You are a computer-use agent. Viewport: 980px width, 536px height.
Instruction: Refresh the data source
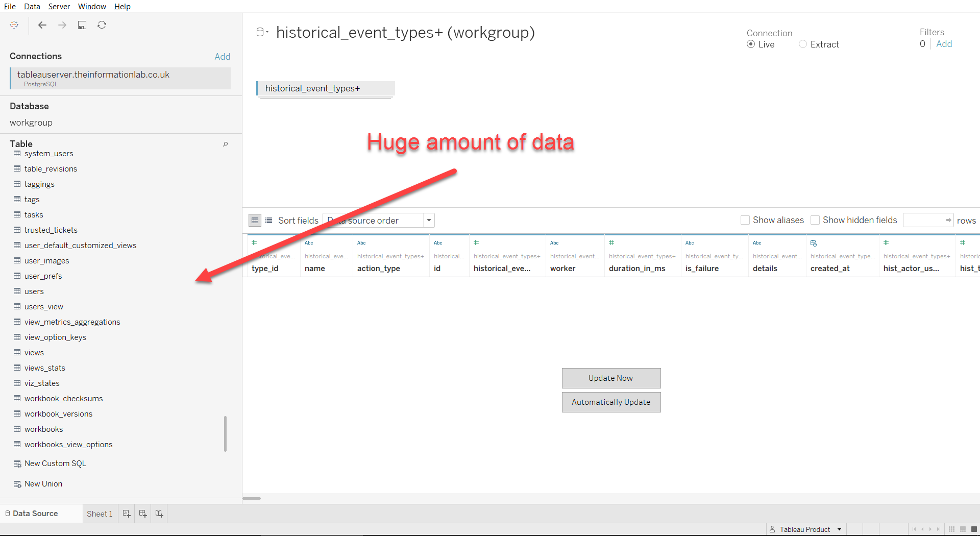tap(102, 25)
